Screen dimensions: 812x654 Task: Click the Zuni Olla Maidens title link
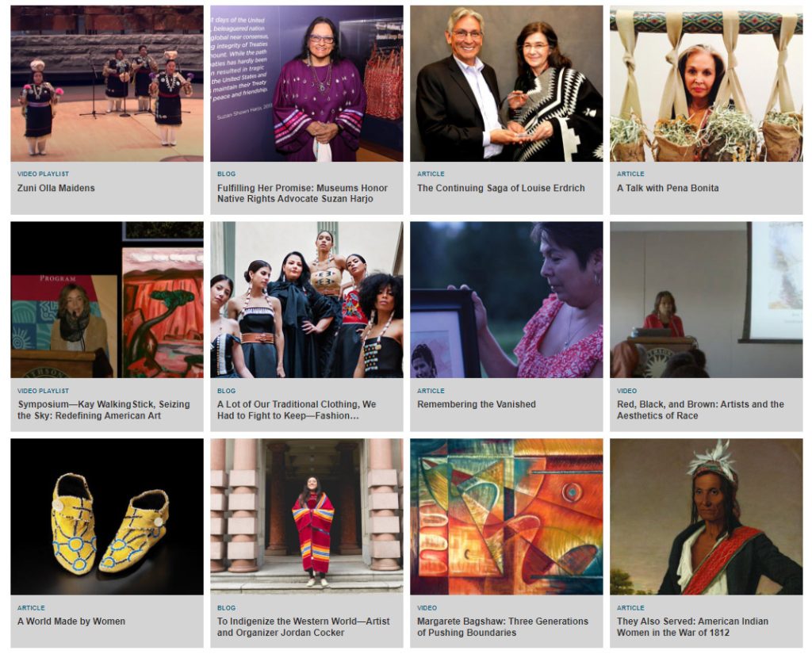click(56, 188)
